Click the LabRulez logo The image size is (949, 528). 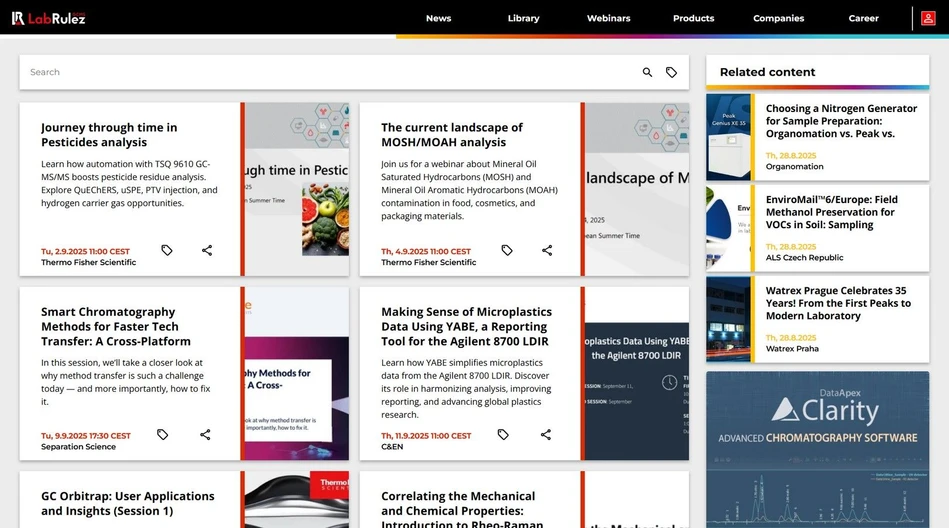pos(48,18)
